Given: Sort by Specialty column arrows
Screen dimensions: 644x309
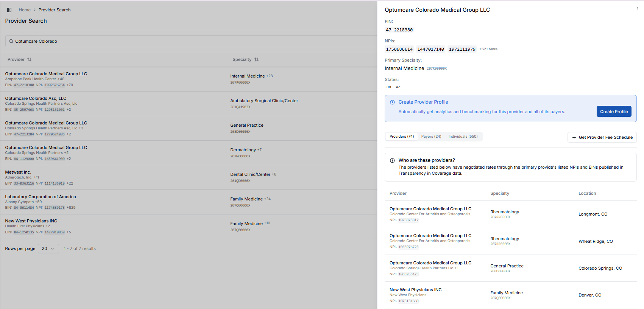Looking at the screenshot, I should tap(256, 59).
